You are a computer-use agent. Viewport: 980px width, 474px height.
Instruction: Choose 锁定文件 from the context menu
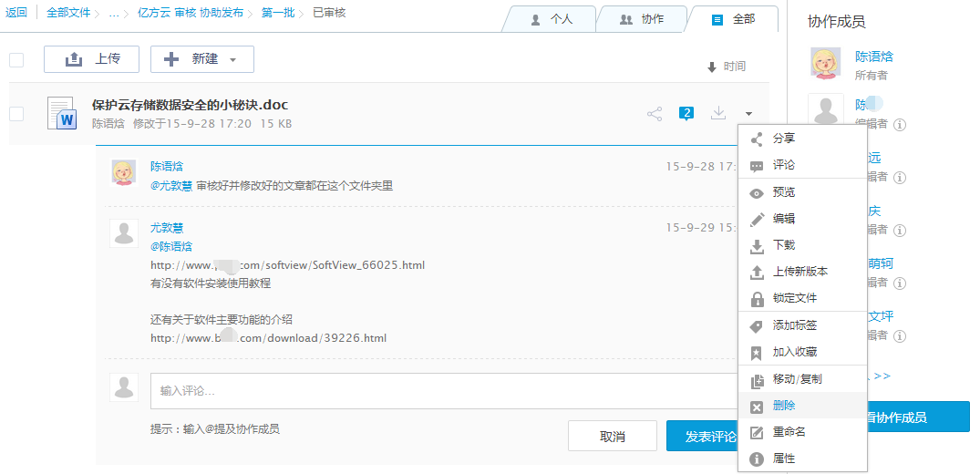click(x=794, y=298)
